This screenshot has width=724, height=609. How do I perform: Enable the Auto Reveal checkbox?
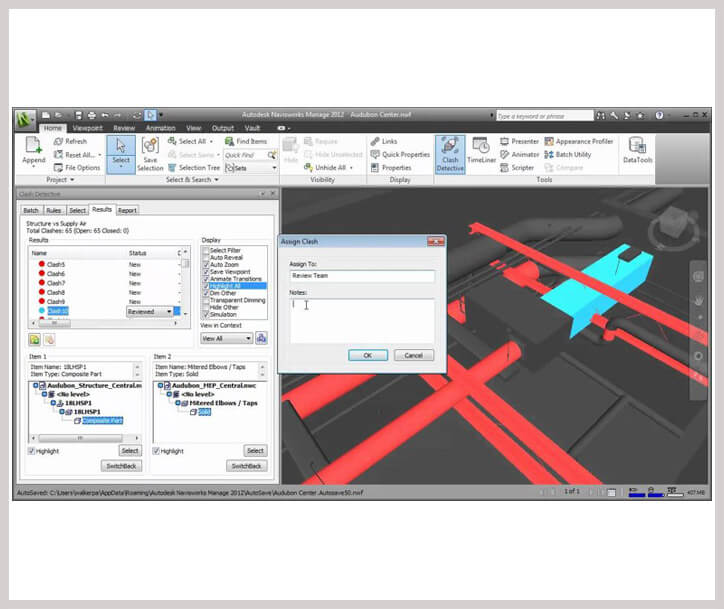[x=206, y=257]
